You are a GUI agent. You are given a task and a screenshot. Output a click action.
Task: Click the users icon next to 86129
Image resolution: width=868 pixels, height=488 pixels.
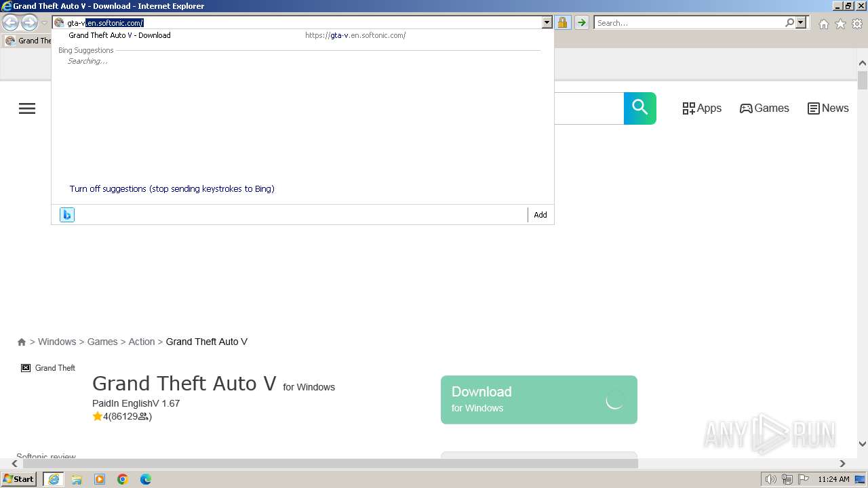pyautogui.click(x=143, y=417)
